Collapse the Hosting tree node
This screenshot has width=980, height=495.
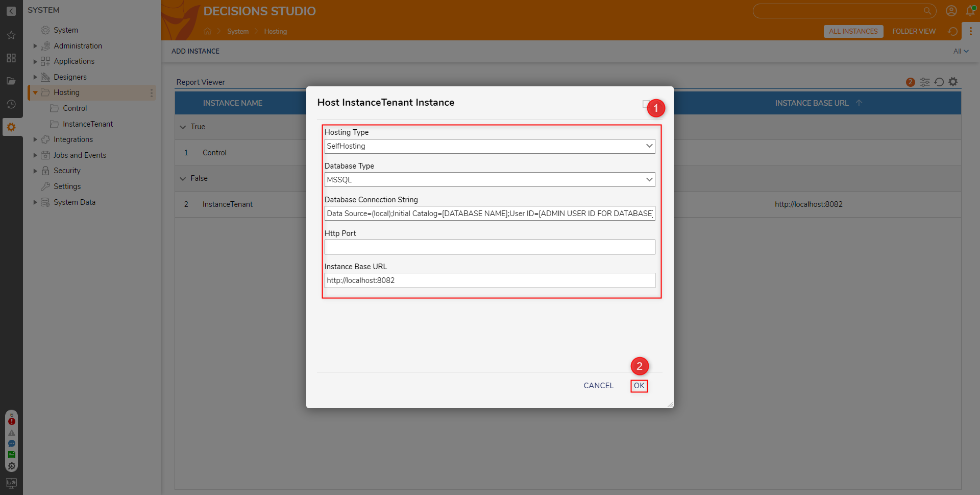[35, 92]
